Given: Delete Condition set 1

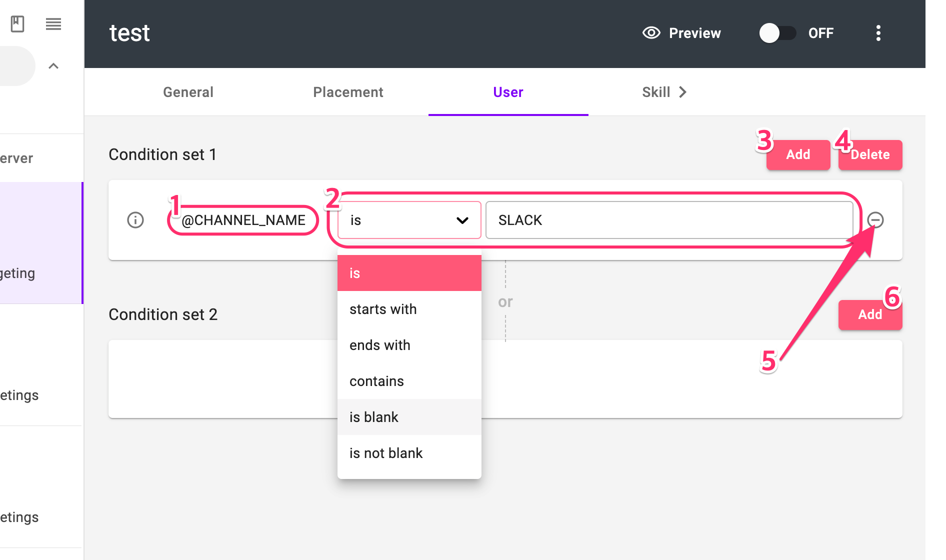Looking at the screenshot, I should tap(870, 154).
